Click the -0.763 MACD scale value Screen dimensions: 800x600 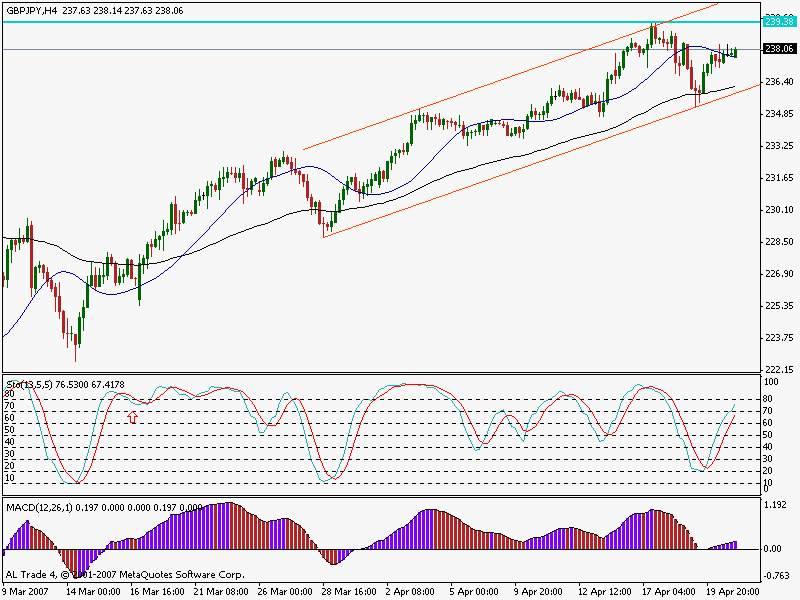(x=777, y=576)
